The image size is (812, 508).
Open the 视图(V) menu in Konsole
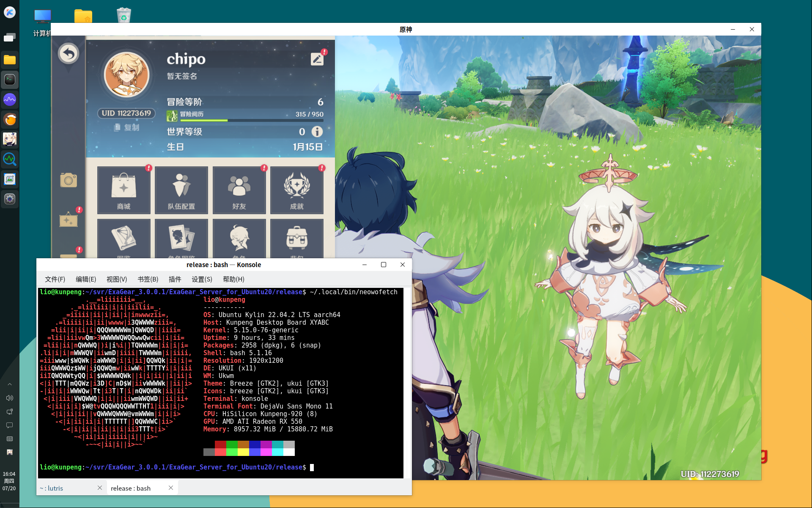(117, 279)
